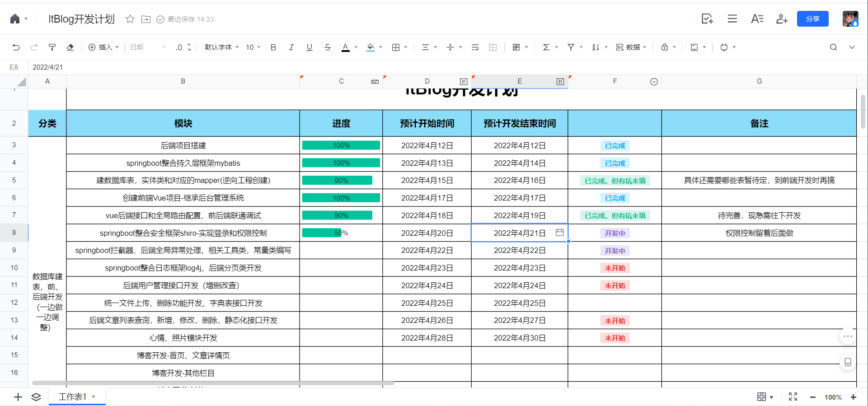The image size is (868, 406).
Task: Zoom in with the plus button
Action: point(853,397)
